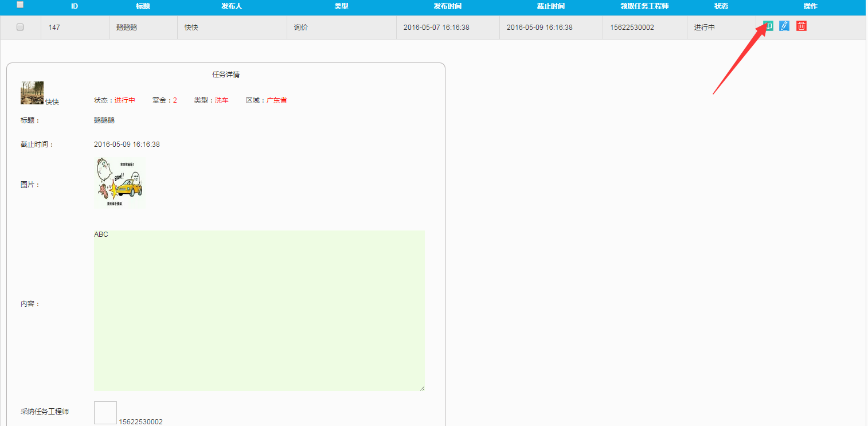Click the ID column header
868x426 pixels.
[x=75, y=6]
